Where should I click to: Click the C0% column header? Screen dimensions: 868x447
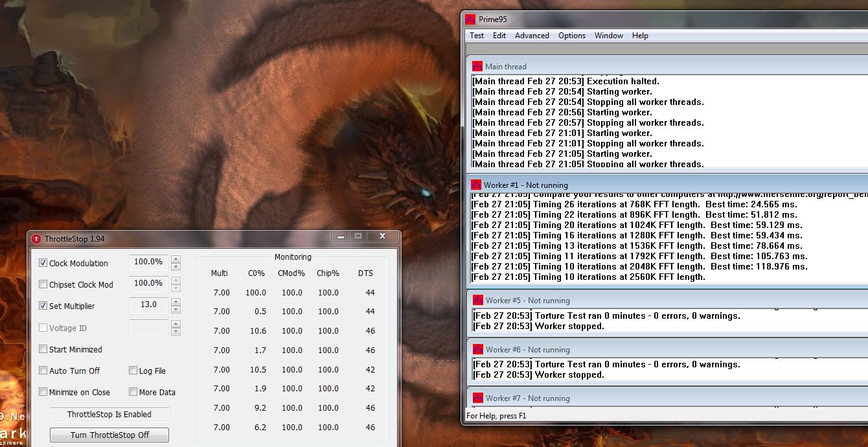click(x=257, y=273)
